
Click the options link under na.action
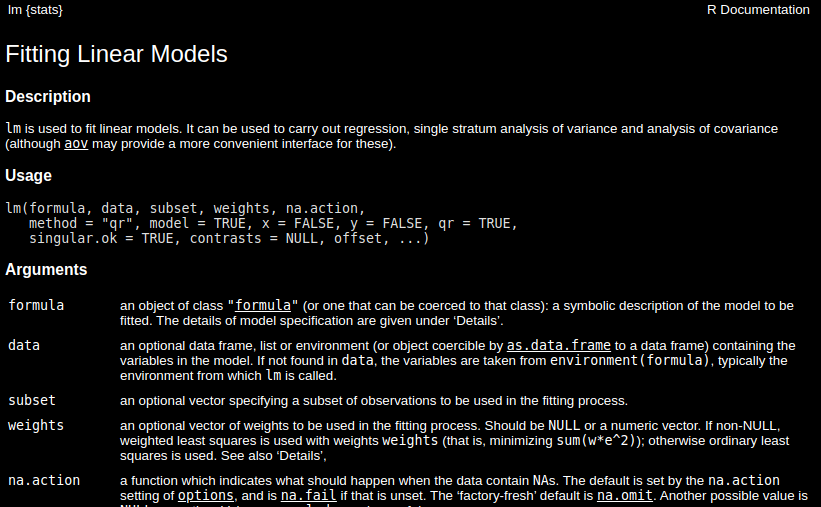pos(206,495)
